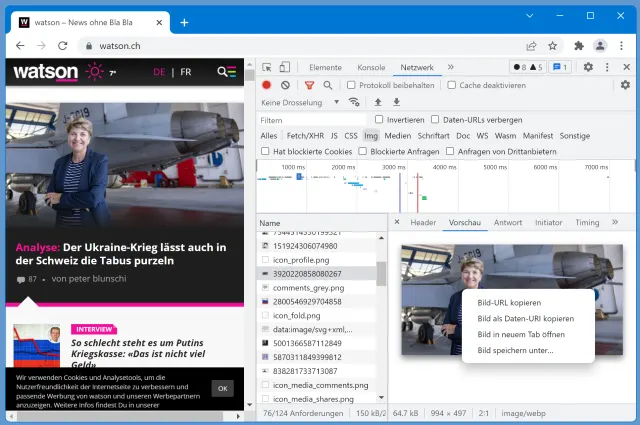Image resolution: width=640 pixels, height=425 pixels.
Task: Filter requests by Fetch/XHR type
Action: [x=304, y=135]
